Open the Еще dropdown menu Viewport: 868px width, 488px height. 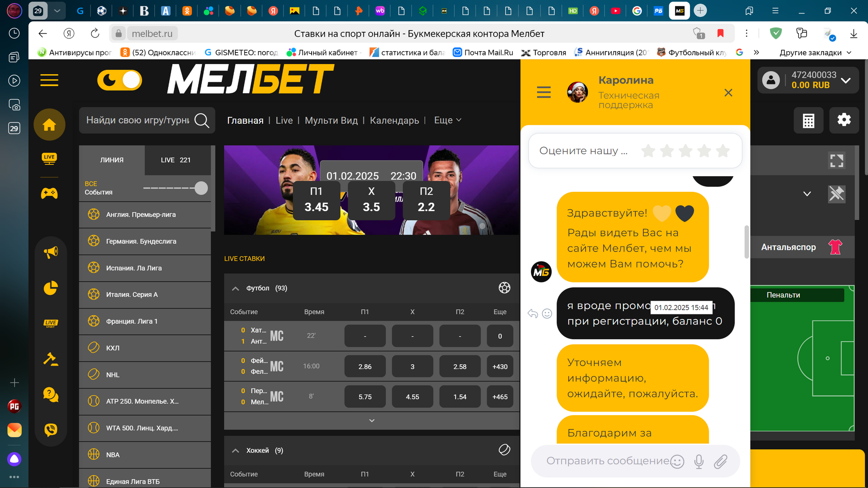pyautogui.click(x=447, y=120)
